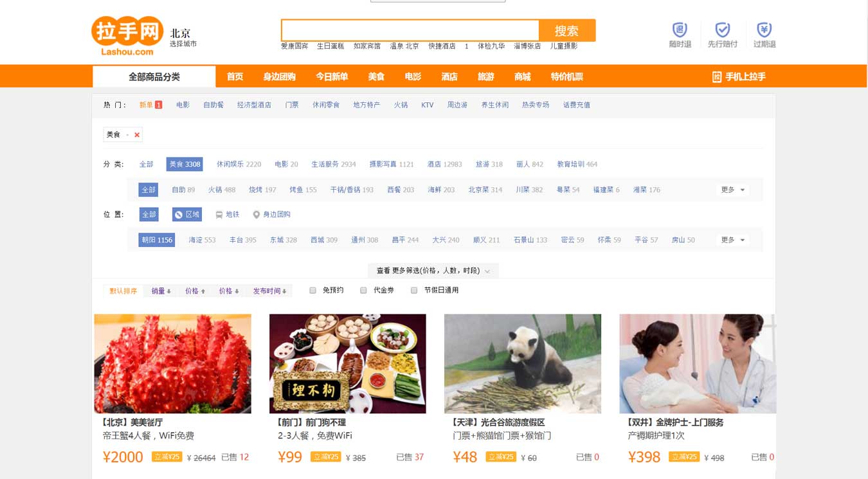Select the 地铁 subway location icon
Screen dimensions: 868x479
(x=219, y=215)
